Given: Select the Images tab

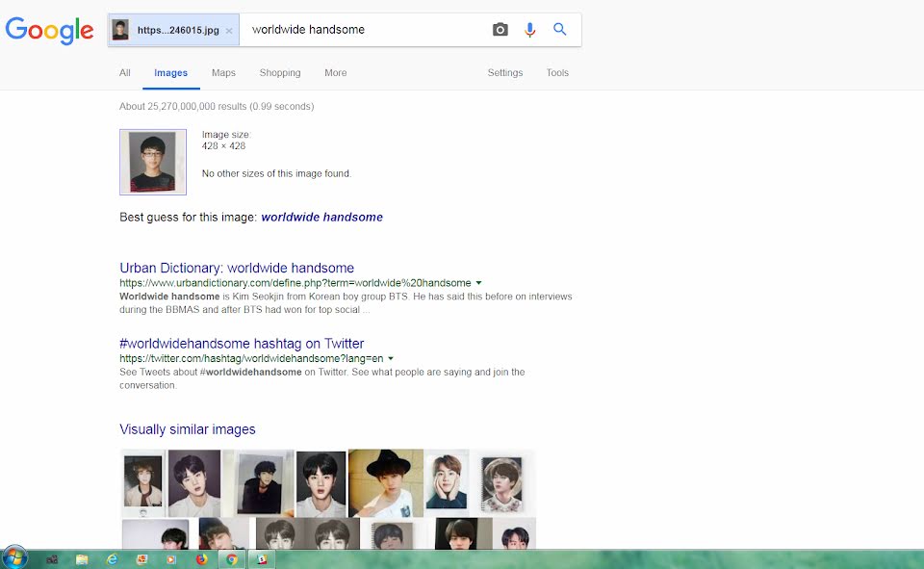Looking at the screenshot, I should 171,72.
